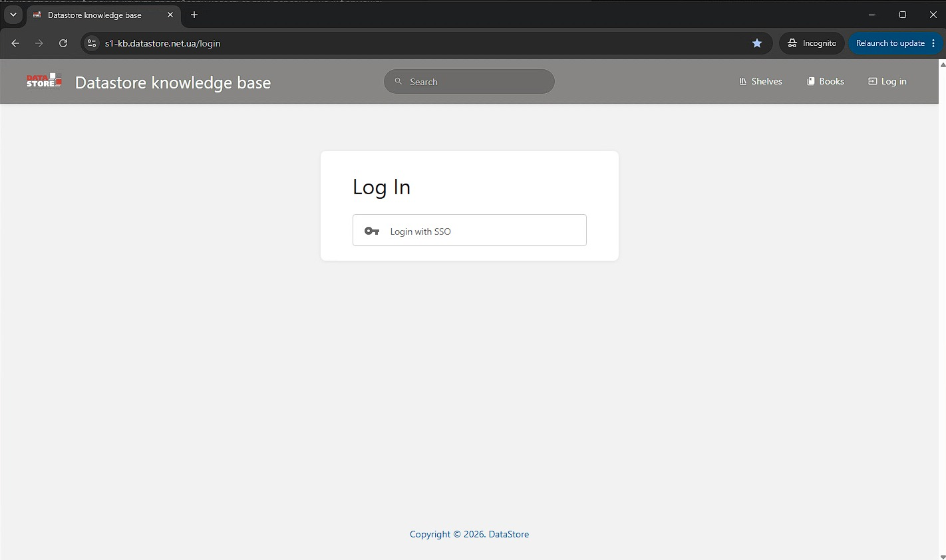The image size is (946, 560).
Task: Click the scrollbar up arrow
Action: pyautogui.click(x=943, y=64)
